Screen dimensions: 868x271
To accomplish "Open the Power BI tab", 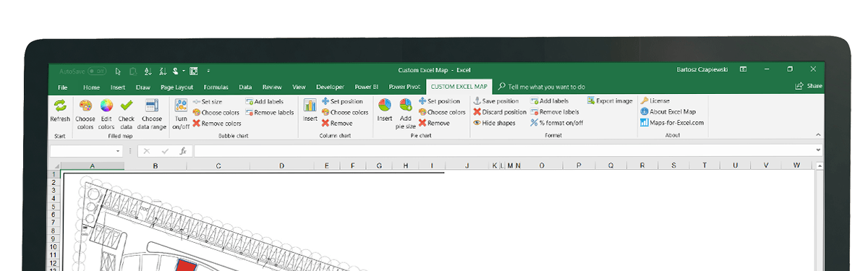I will 367,87.
